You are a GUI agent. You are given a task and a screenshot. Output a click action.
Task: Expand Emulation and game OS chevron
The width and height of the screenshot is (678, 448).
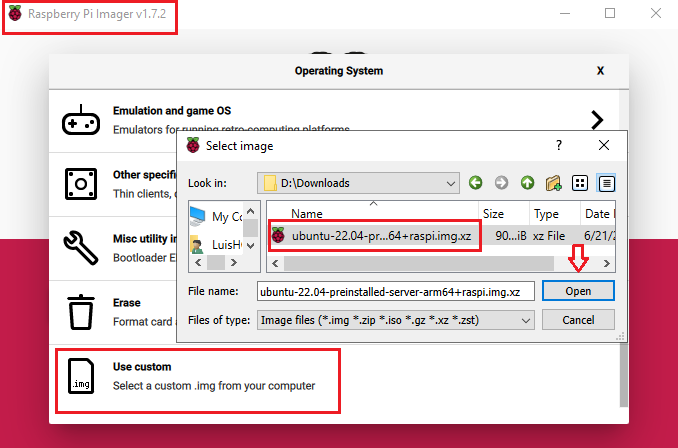click(x=597, y=120)
